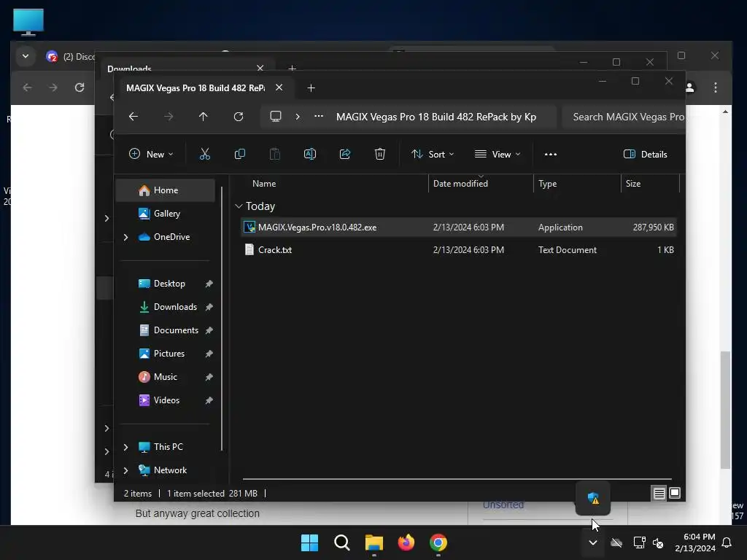The image size is (747, 560).
Task: Cut the selected file with the scissors icon
Action: point(204,155)
